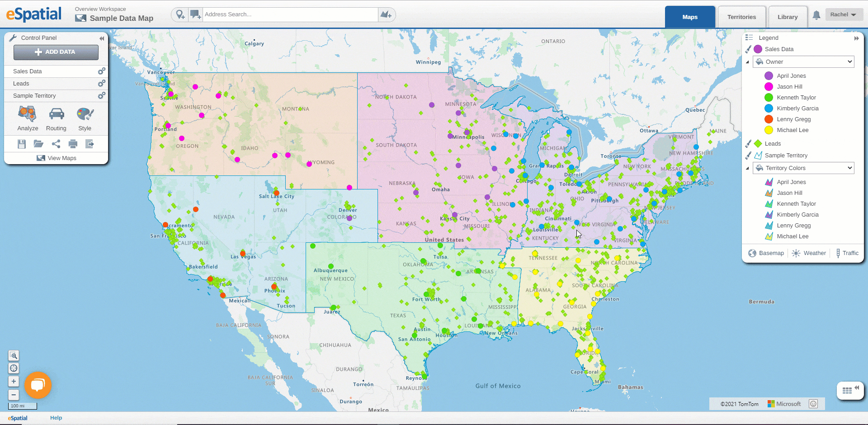This screenshot has height=425, width=868.
Task: Export the map using the export icon
Action: 90,144
